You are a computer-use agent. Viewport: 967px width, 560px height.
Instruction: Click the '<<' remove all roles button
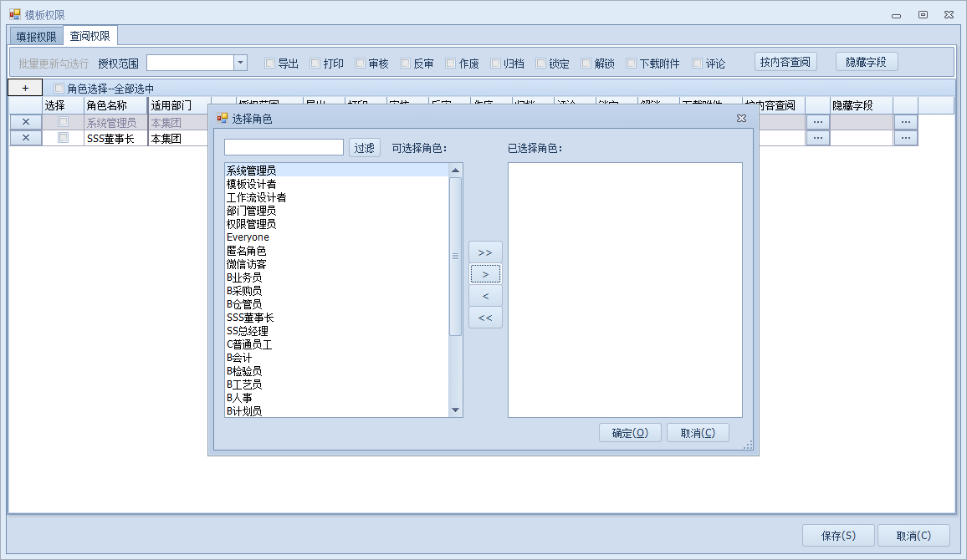485,318
